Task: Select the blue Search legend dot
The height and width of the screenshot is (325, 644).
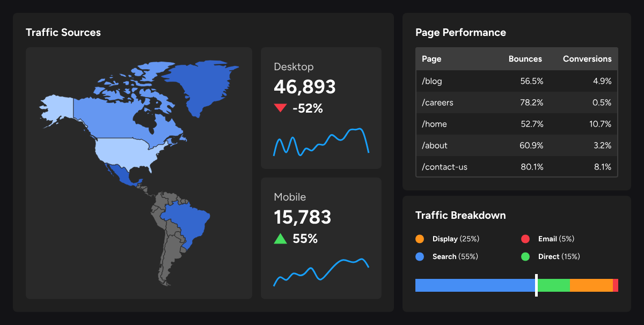Action: pyautogui.click(x=421, y=256)
